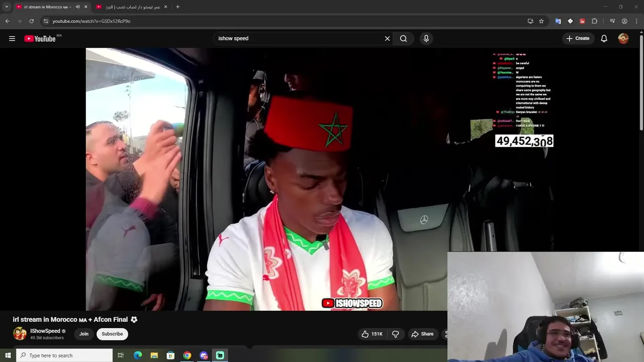Click the Windows taskbar search box

coord(64,355)
